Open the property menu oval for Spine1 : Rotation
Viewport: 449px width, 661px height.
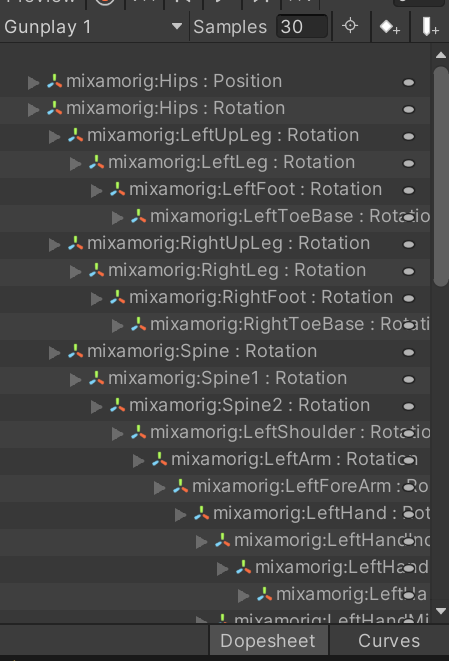pyautogui.click(x=409, y=379)
